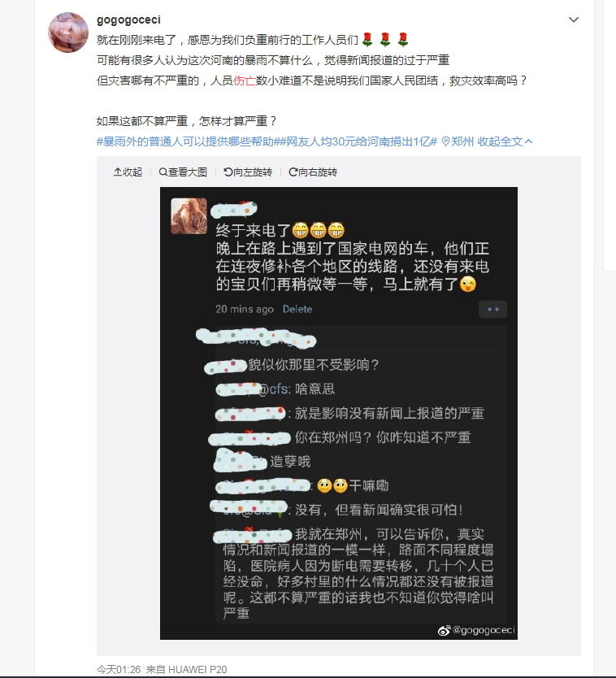Click the expanded screenshot image

click(339, 413)
